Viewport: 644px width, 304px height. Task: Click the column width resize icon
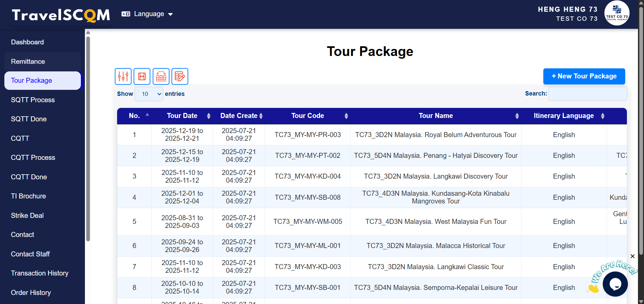tap(142, 76)
